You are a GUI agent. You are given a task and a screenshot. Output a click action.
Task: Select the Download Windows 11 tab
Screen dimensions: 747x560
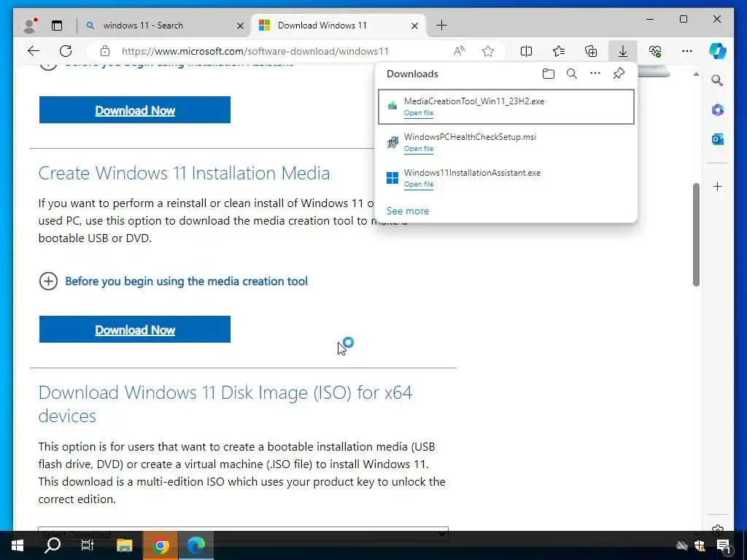pyautogui.click(x=339, y=26)
